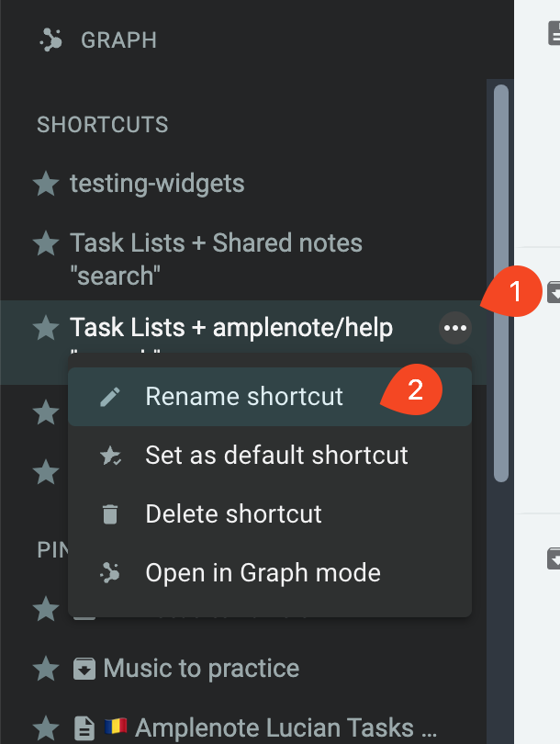This screenshot has height=744, width=560.
Task: Click the pencil icon for Rename shortcut
Action: click(x=110, y=397)
